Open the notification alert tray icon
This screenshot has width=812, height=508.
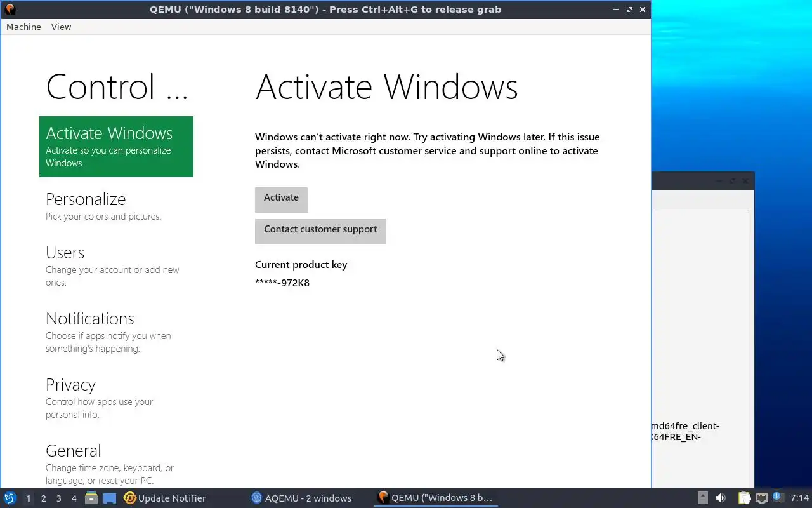[x=778, y=497]
